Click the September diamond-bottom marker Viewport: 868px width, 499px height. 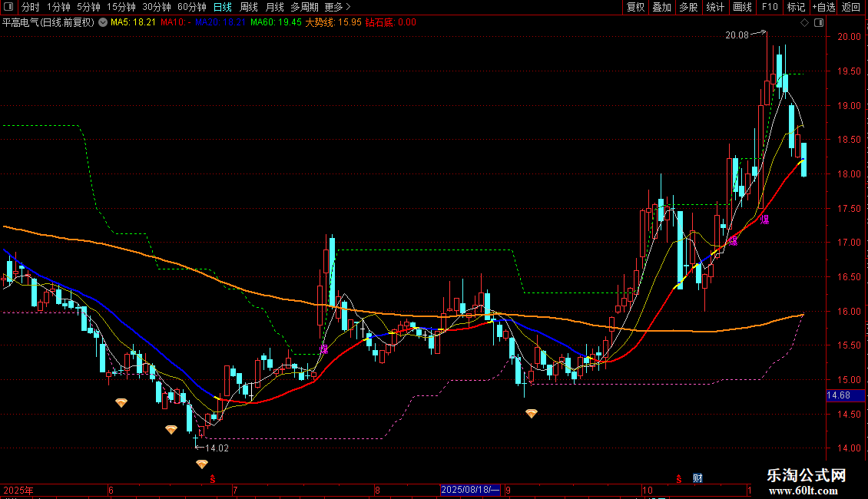coord(532,413)
